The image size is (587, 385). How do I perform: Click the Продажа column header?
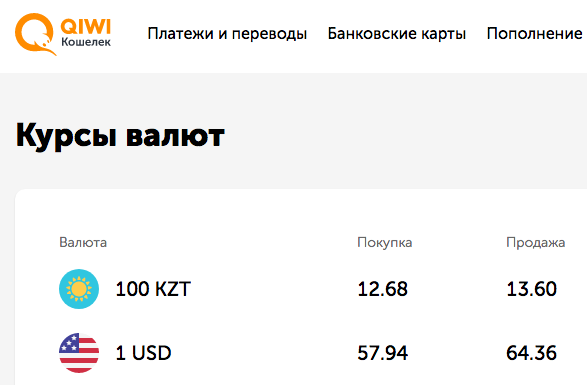click(536, 242)
